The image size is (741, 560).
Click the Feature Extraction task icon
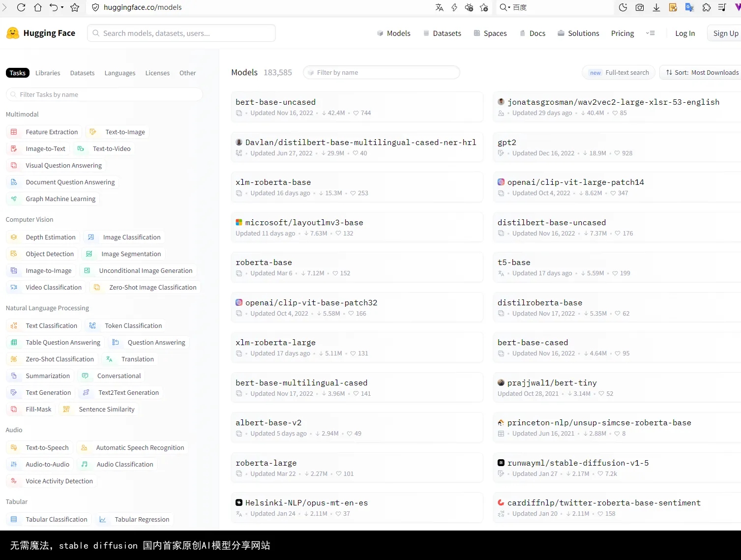(14, 132)
